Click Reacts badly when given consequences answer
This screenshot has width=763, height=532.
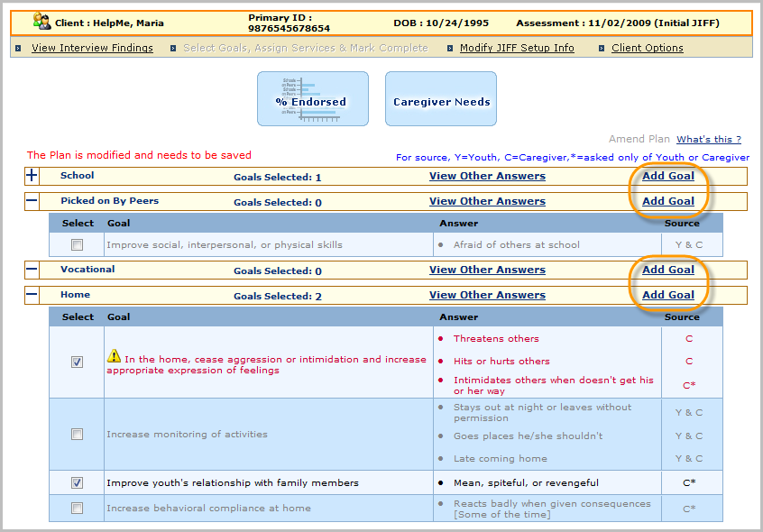pyautogui.click(x=552, y=509)
